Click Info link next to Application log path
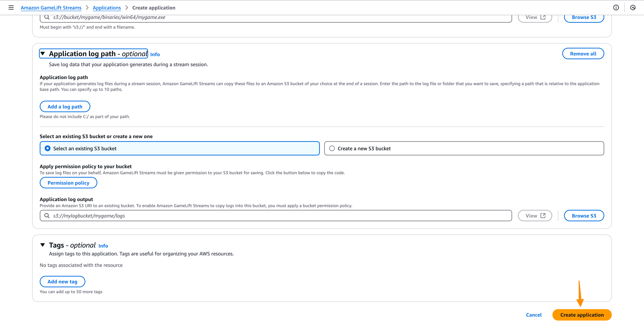Viewport: 644px width, 327px height. [x=155, y=55]
